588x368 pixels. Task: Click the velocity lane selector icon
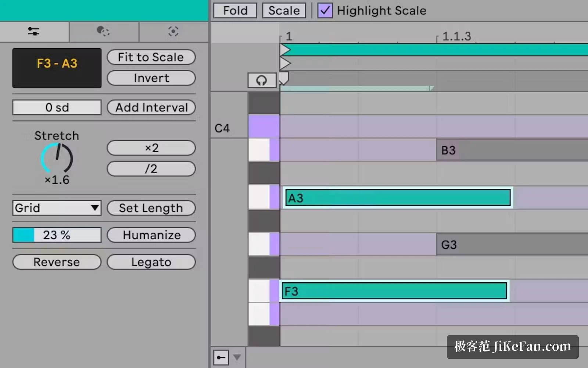coord(221,357)
